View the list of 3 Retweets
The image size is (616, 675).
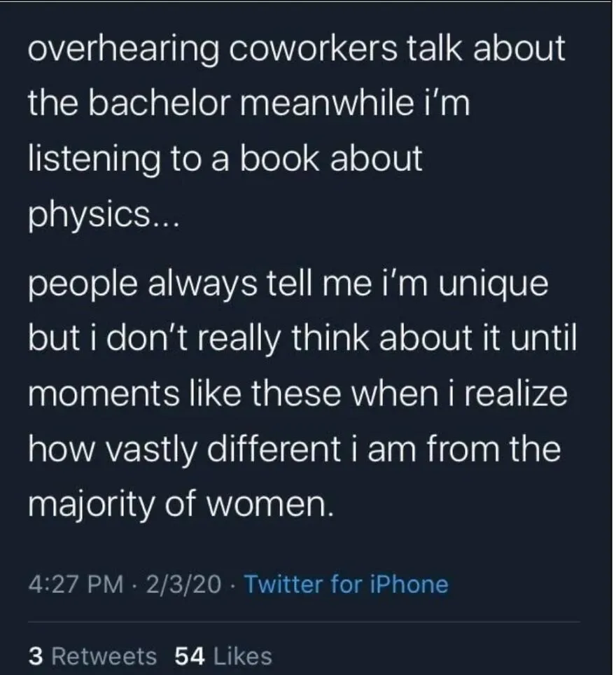[x=92, y=656]
